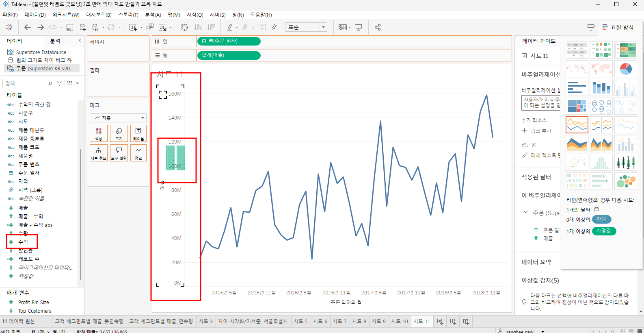Click the data guide toggle icon
This screenshot has height=333, width=644.
[x=591, y=27]
